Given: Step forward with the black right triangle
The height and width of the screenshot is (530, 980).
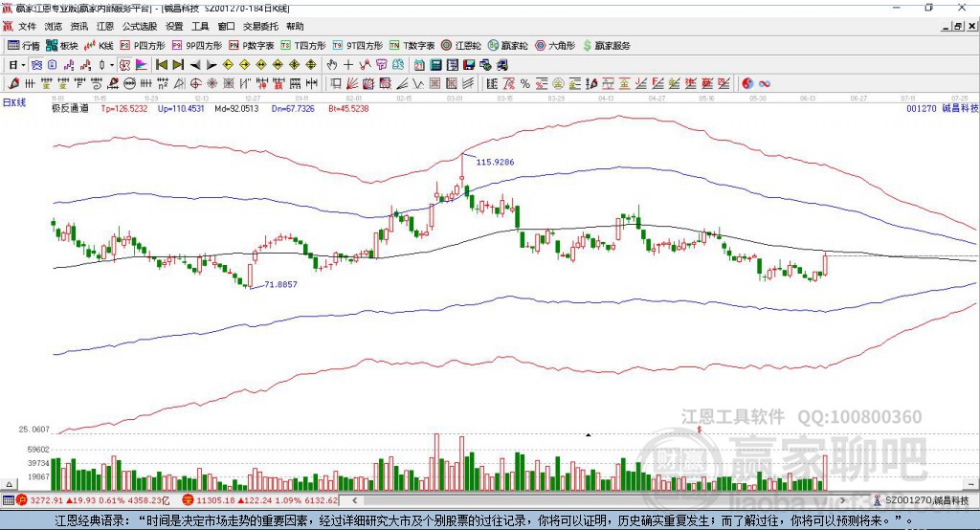Looking at the screenshot, I should 212,65.
